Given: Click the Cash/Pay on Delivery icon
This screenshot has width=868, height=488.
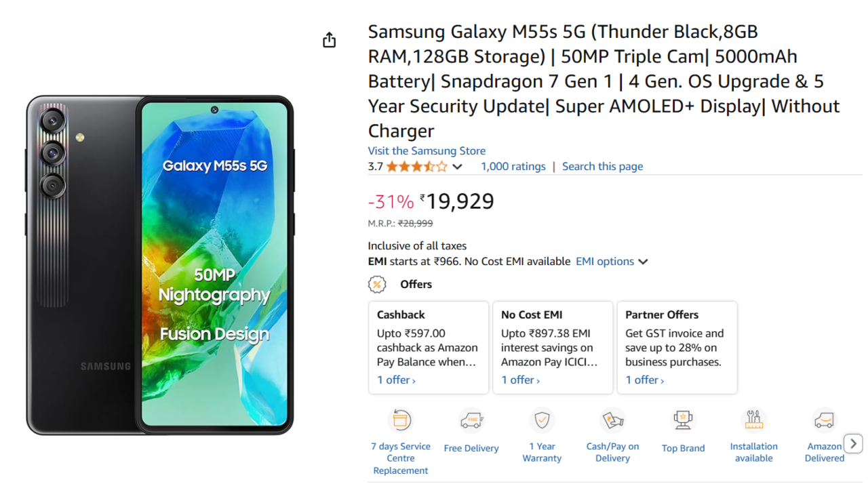Looking at the screenshot, I should coord(613,420).
